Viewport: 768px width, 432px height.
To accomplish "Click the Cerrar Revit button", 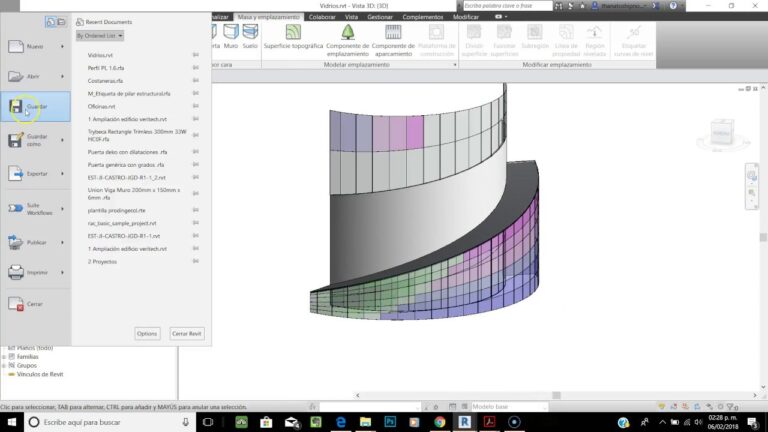I will pos(187,334).
